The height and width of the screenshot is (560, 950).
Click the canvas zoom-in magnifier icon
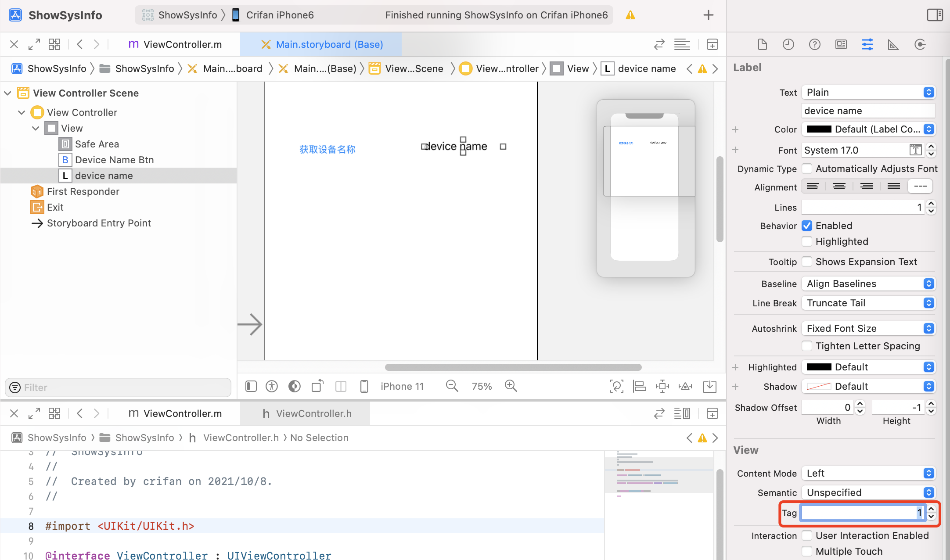pyautogui.click(x=511, y=386)
